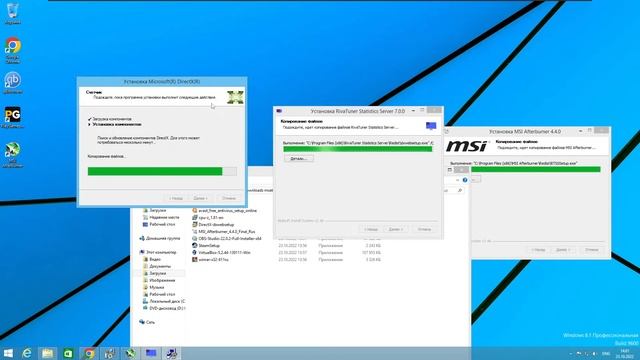Switch to the green globe taskbar icon

(x=130, y=353)
